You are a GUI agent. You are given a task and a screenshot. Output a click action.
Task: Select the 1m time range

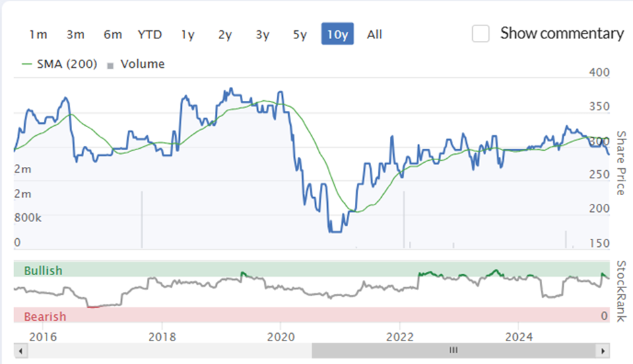coord(38,35)
